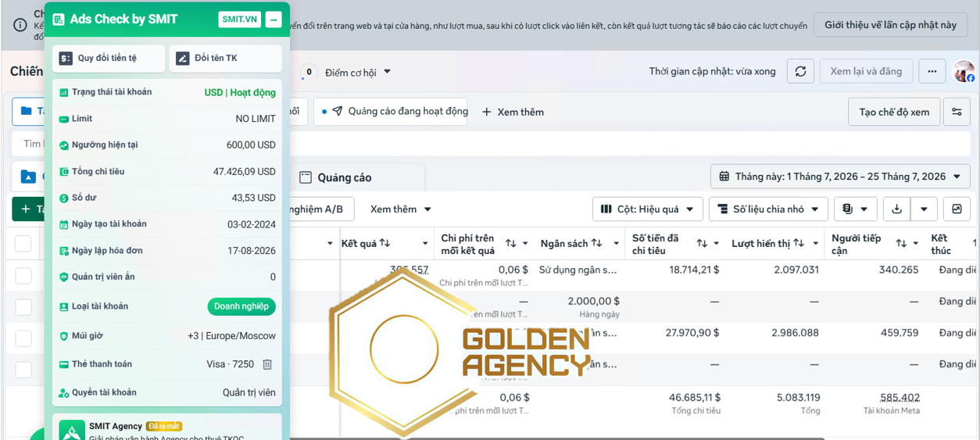The image size is (980, 440).
Task: Open the Số liệu chia nhỏ dropdown
Action: tap(768, 209)
